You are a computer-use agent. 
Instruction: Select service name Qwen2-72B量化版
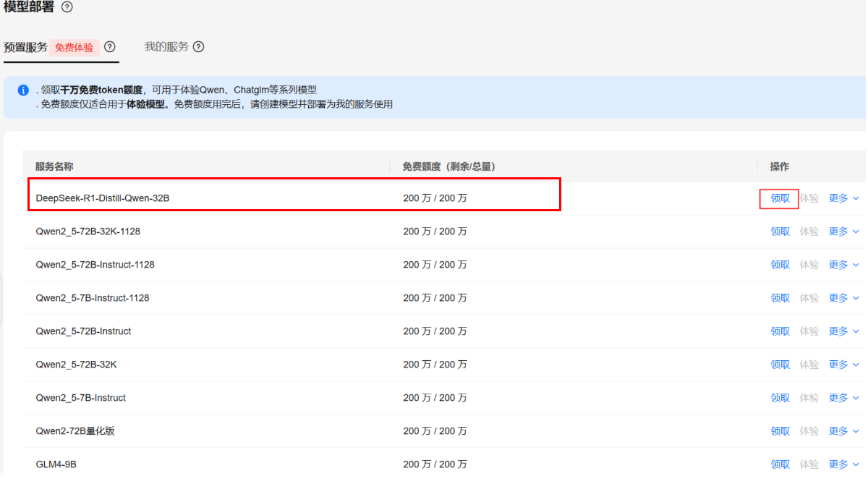pos(75,431)
